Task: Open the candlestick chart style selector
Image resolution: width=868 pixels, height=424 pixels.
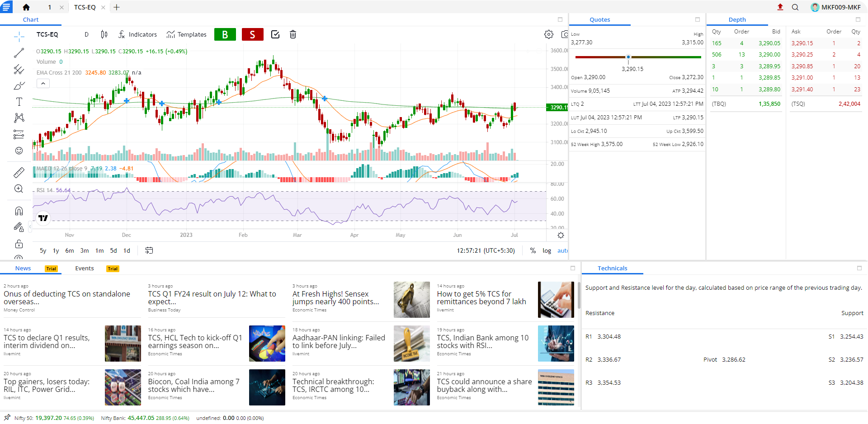Action: [x=104, y=34]
